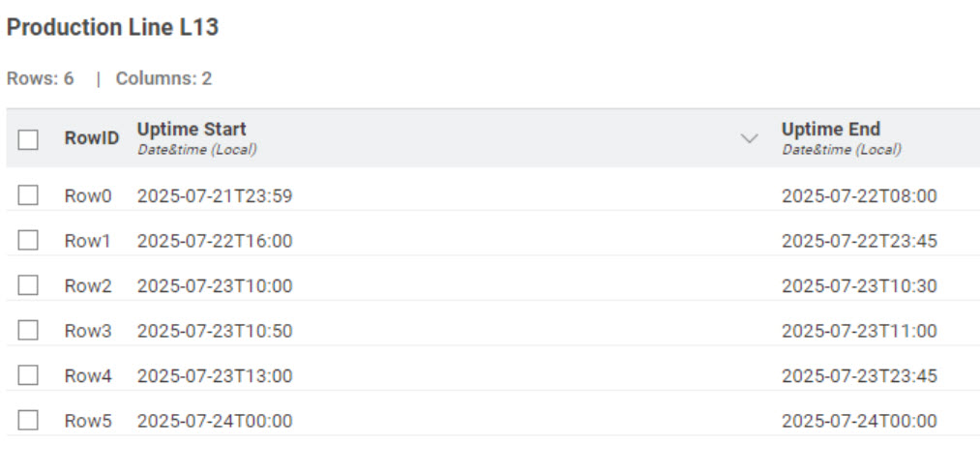Toggle the Row3 checkbox

[27, 330]
